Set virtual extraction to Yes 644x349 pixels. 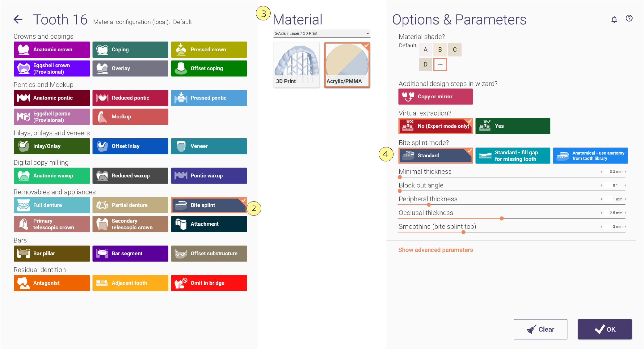(513, 126)
